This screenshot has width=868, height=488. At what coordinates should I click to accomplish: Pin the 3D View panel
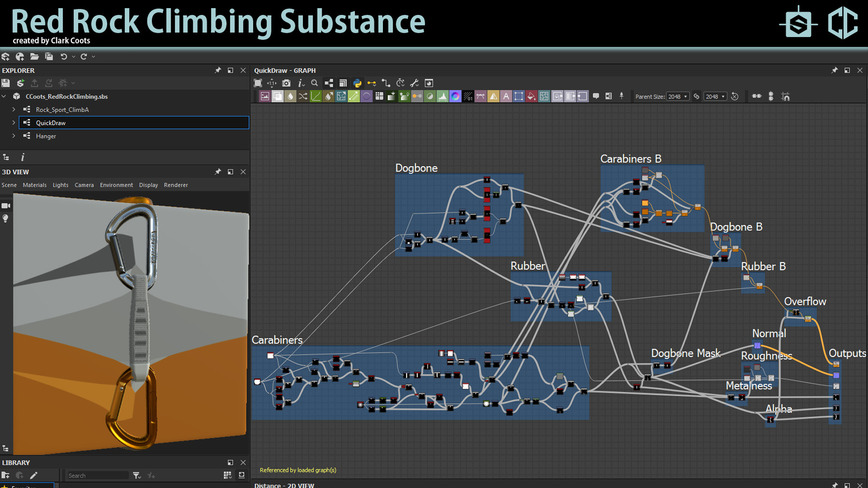218,172
